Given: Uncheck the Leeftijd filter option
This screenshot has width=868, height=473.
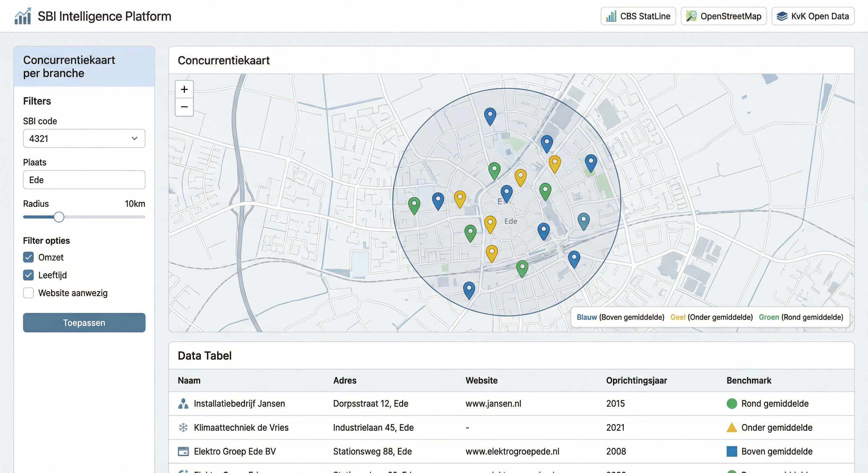Looking at the screenshot, I should 29,275.
